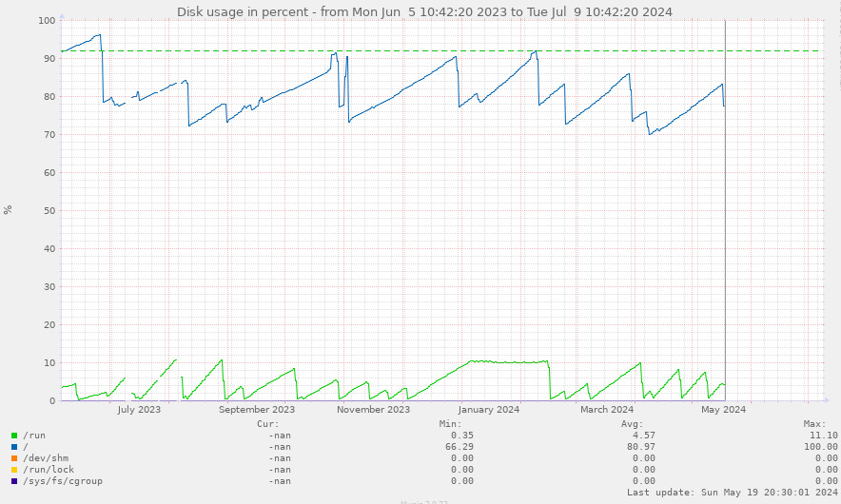Click the blue / root legend swatch
The height and width of the screenshot is (504, 841).
(x=14, y=446)
